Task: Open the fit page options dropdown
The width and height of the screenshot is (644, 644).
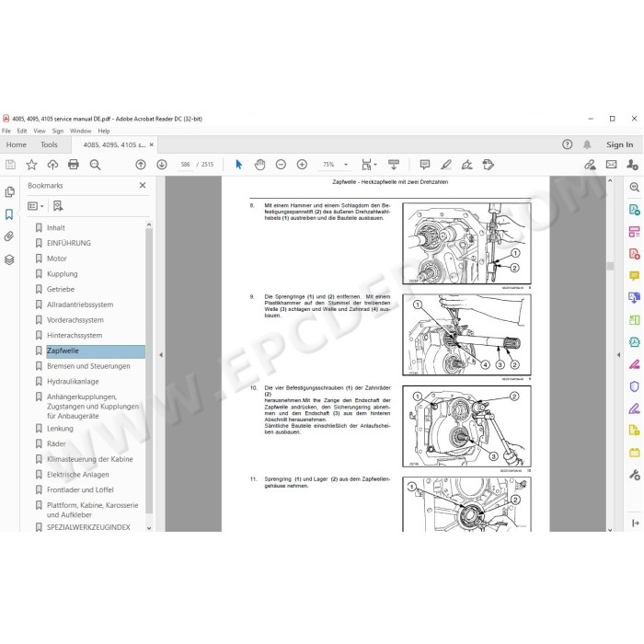Action: pyautogui.click(x=369, y=165)
